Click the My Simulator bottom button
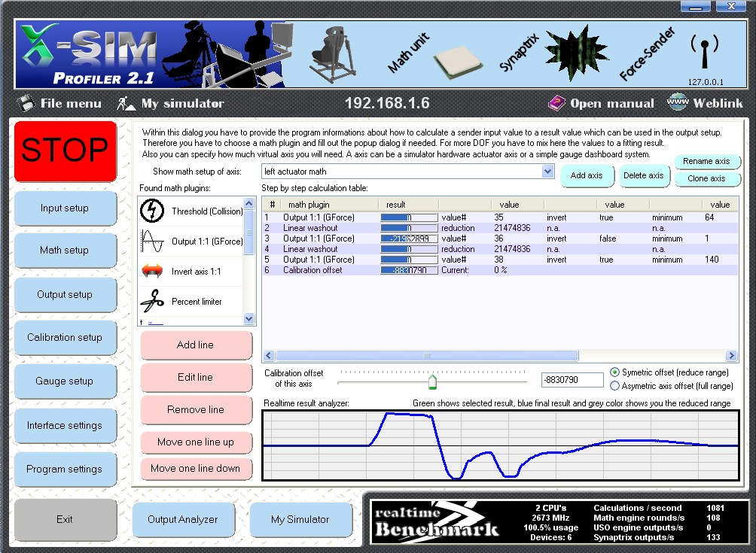 [300, 519]
